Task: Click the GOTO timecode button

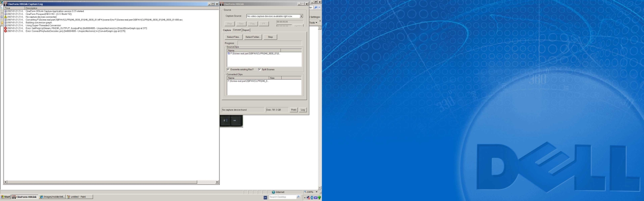Action: coord(298,26)
